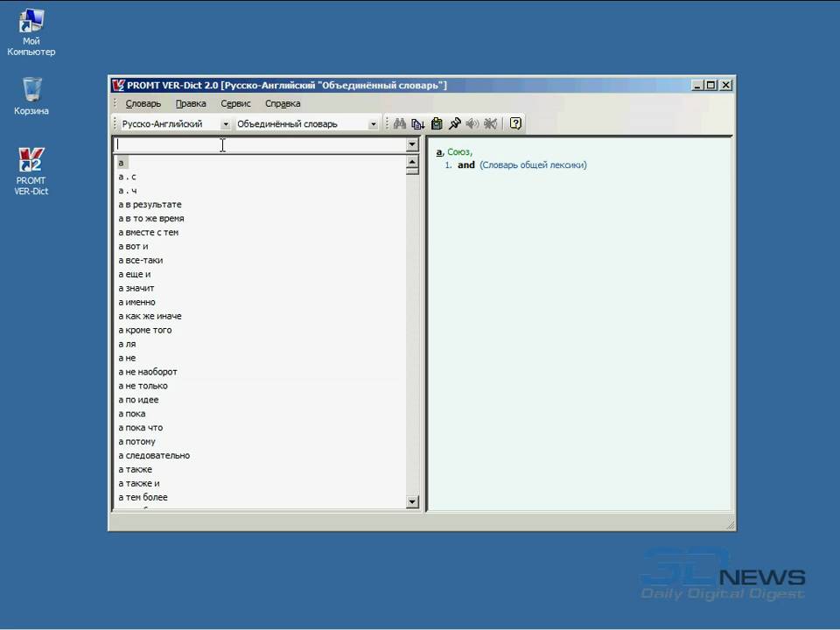Click the PROMT logo in title bar

(x=118, y=85)
